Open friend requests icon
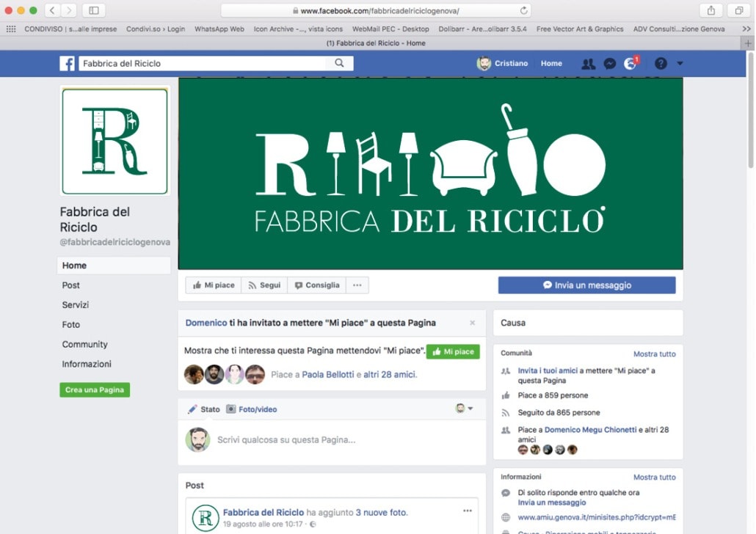The height and width of the screenshot is (534, 756). 588,64
